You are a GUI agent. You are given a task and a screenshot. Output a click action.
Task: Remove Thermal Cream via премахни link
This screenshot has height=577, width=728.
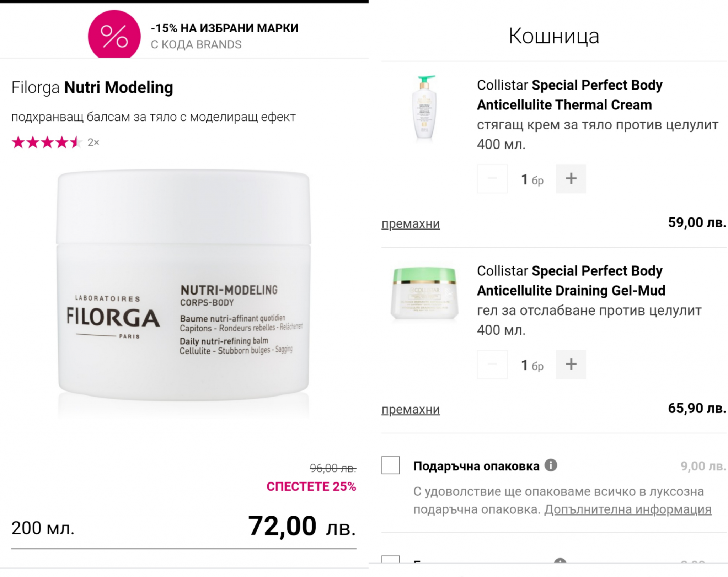(x=411, y=224)
